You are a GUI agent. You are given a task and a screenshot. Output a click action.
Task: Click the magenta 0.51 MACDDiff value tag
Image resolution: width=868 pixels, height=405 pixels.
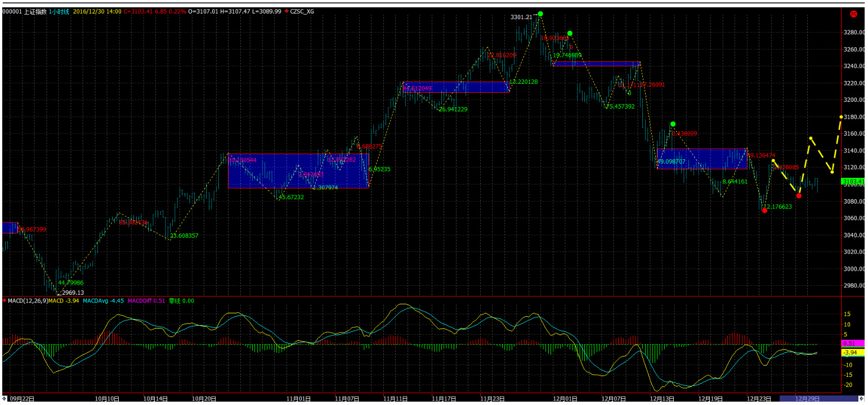[x=848, y=343]
